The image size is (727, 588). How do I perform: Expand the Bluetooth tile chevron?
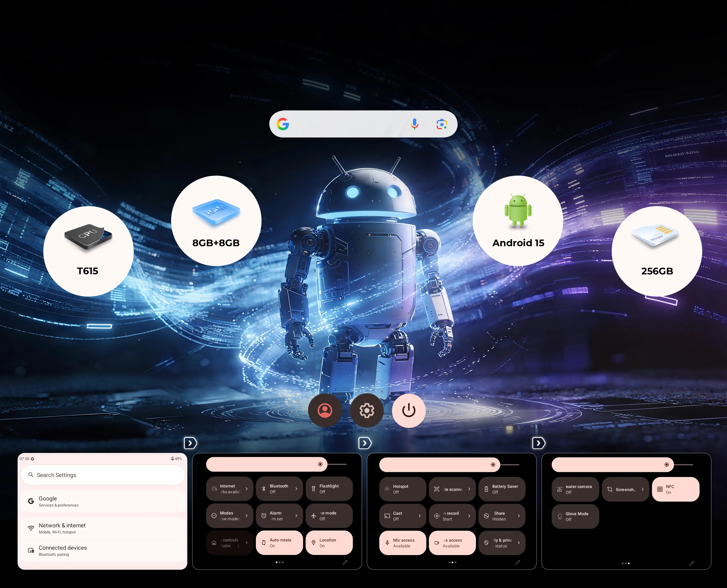[296, 489]
